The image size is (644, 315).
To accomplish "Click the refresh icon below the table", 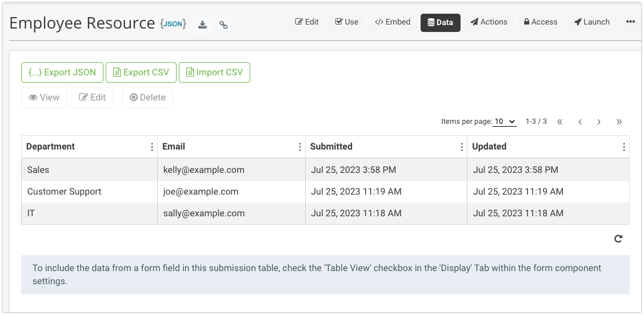I will [x=618, y=239].
